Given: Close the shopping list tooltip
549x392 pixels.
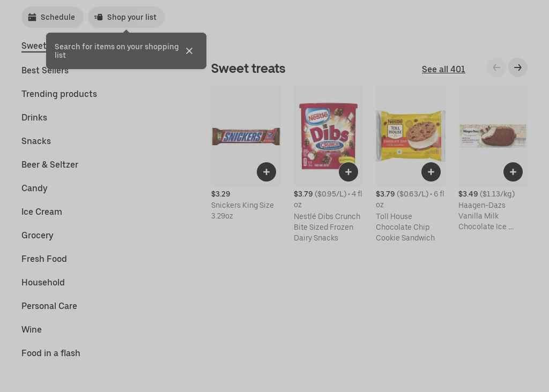Looking at the screenshot, I should [x=189, y=51].
